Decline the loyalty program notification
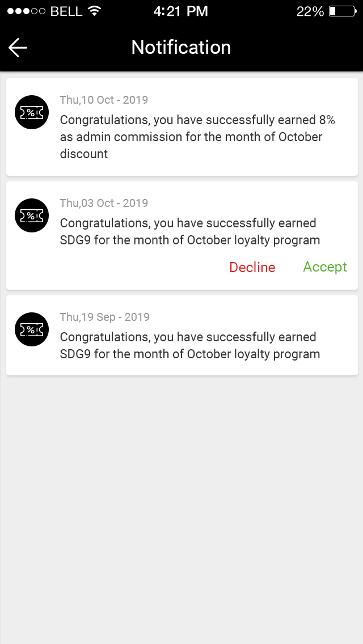The height and width of the screenshot is (644, 363). [x=252, y=268]
